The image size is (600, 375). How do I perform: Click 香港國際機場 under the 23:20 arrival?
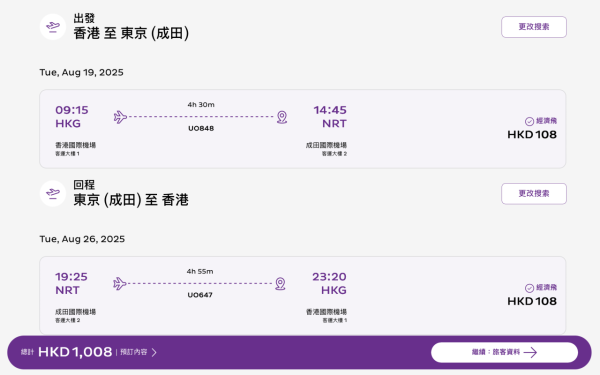pos(326,312)
